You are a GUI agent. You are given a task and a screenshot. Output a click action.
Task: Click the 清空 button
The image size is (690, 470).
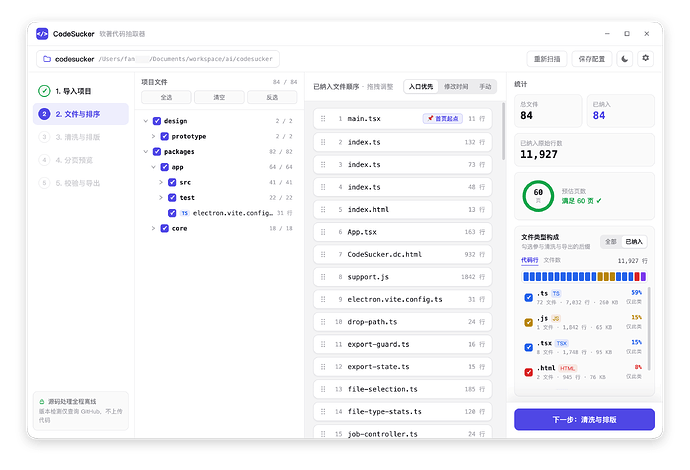(219, 97)
